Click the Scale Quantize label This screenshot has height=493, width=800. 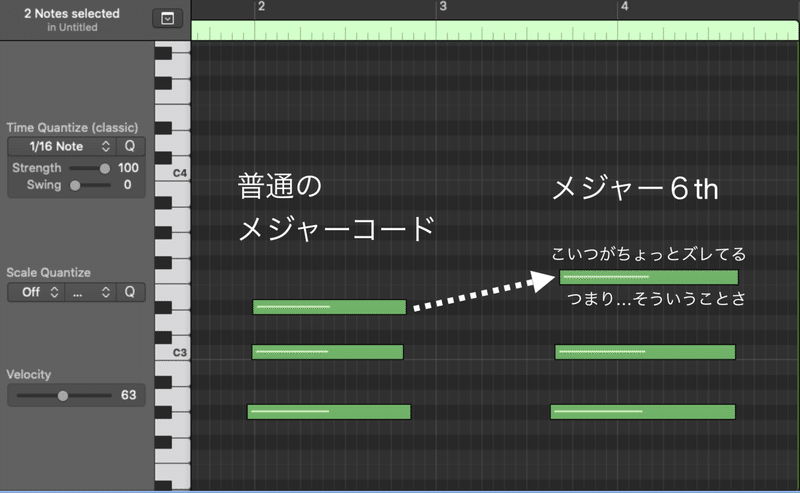coord(48,273)
